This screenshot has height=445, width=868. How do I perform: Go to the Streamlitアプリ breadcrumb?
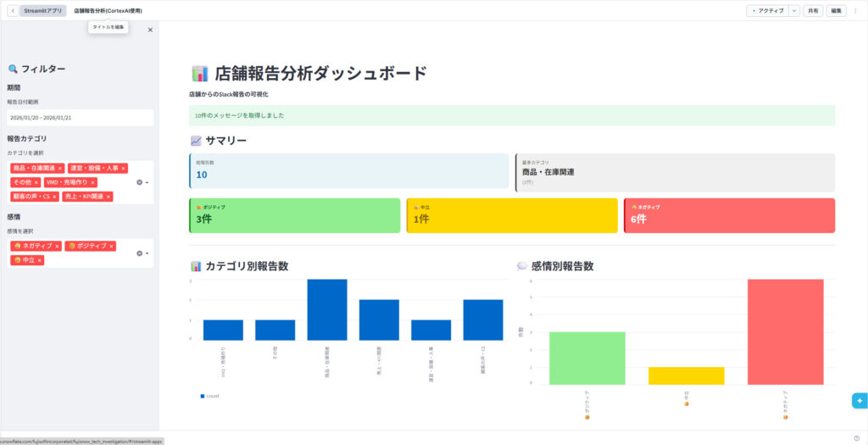pyautogui.click(x=42, y=11)
